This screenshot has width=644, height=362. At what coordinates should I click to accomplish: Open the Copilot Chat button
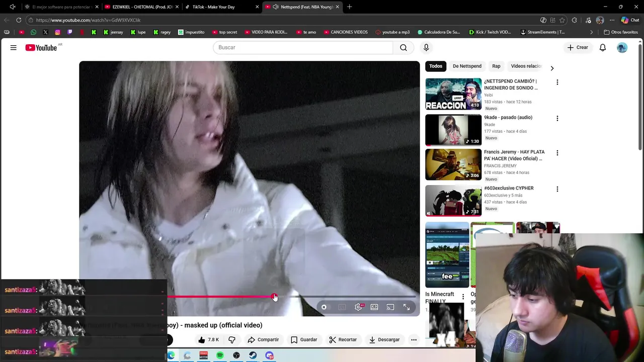coord(630,20)
